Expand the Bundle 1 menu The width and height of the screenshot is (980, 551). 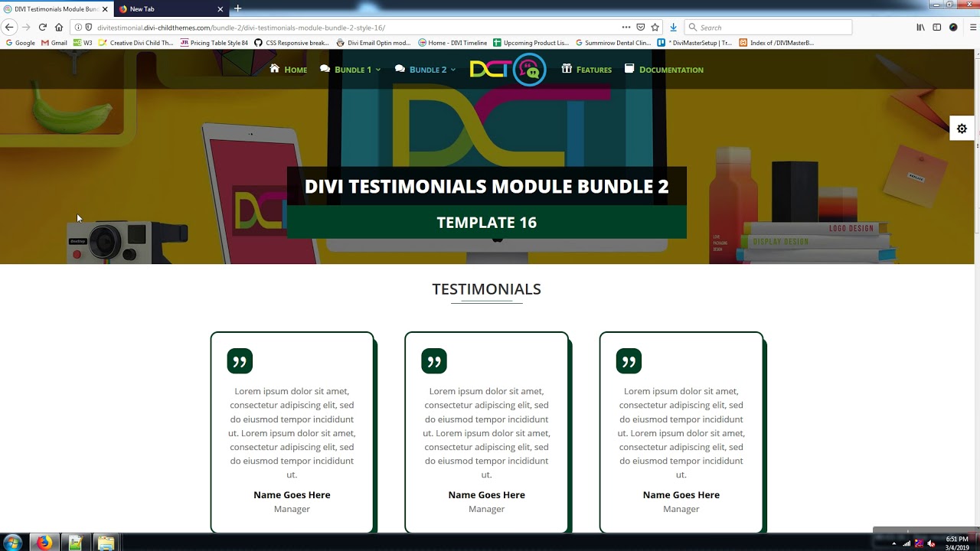click(350, 70)
